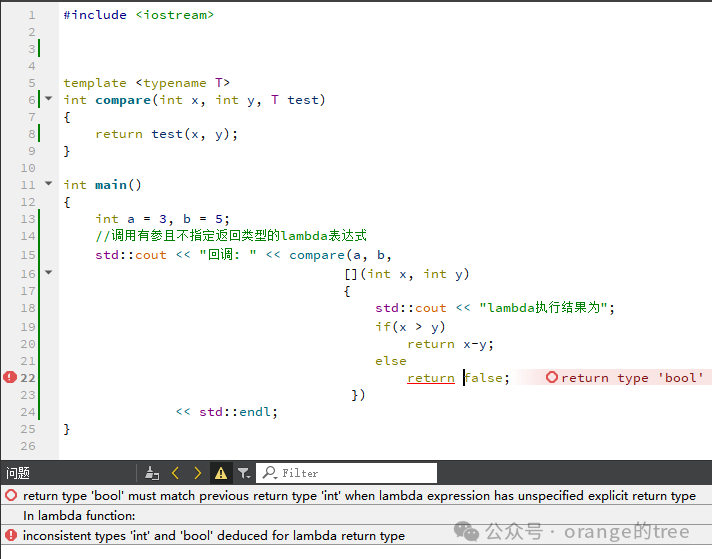Click the error icon in inline annotation

click(x=552, y=377)
